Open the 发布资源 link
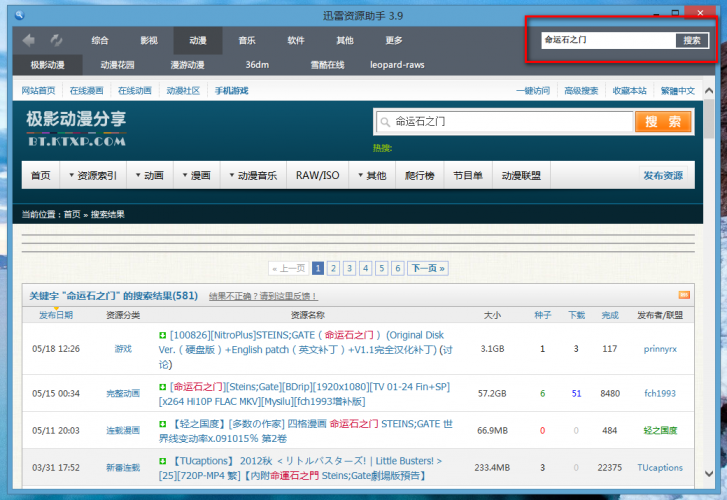727x500 pixels. click(663, 175)
